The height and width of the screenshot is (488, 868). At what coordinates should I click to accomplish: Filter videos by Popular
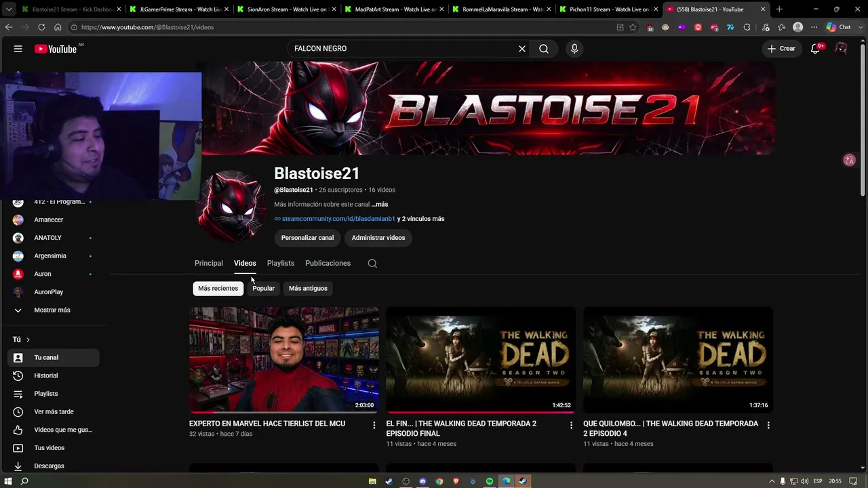pos(264,288)
